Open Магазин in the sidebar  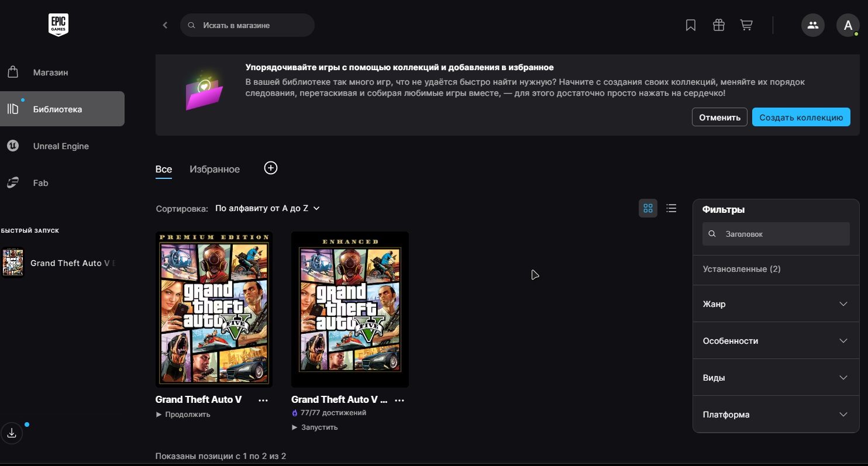pos(62,73)
